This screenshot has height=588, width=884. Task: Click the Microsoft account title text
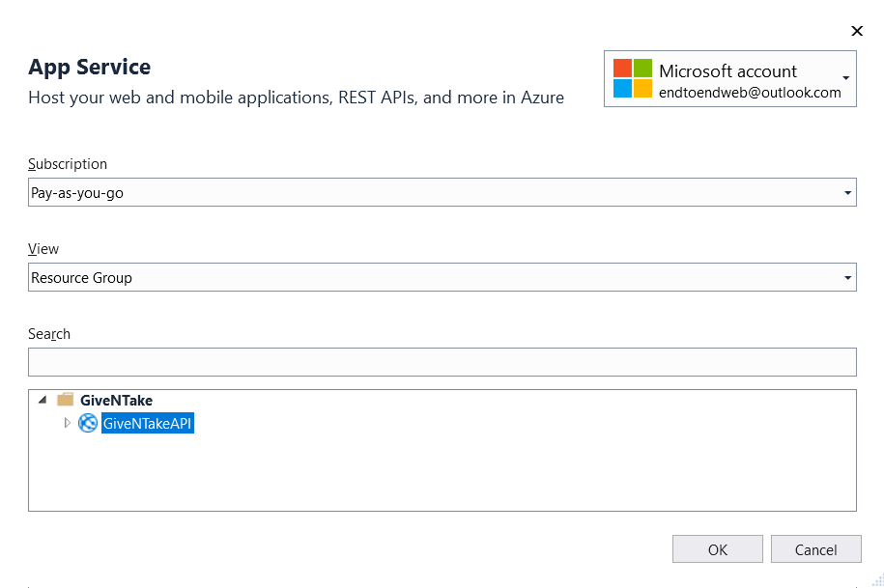pos(727,71)
